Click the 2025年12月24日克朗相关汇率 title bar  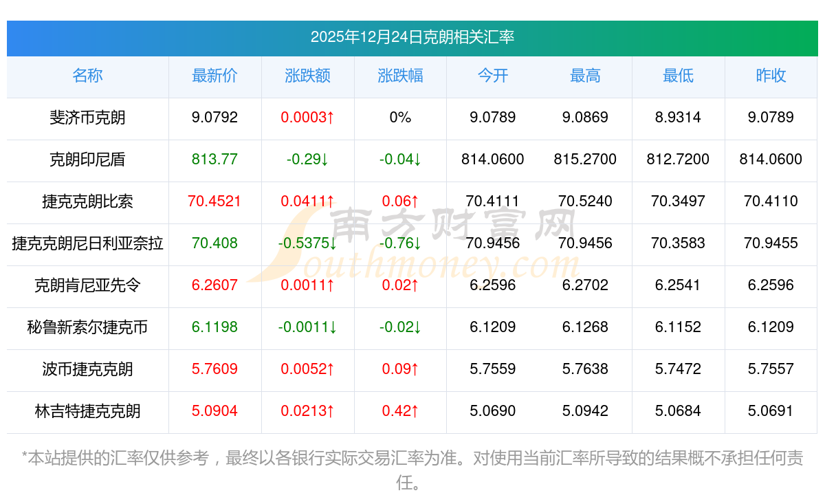[x=412, y=37]
